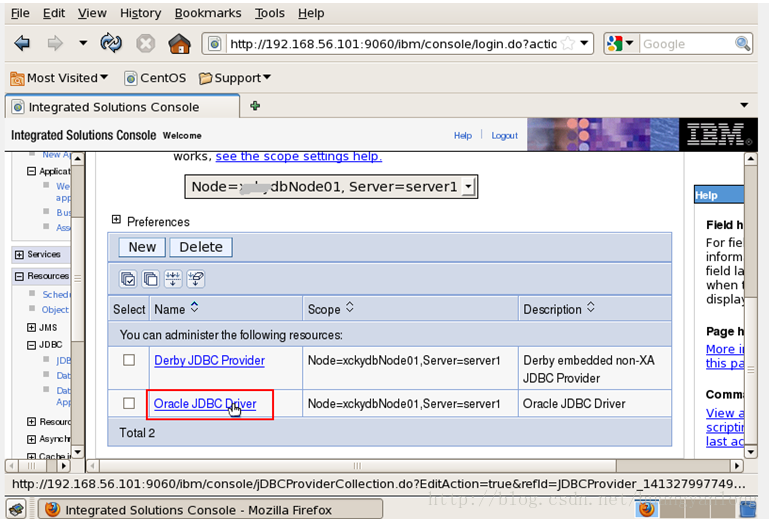Go to the Home page icon

pyautogui.click(x=179, y=44)
